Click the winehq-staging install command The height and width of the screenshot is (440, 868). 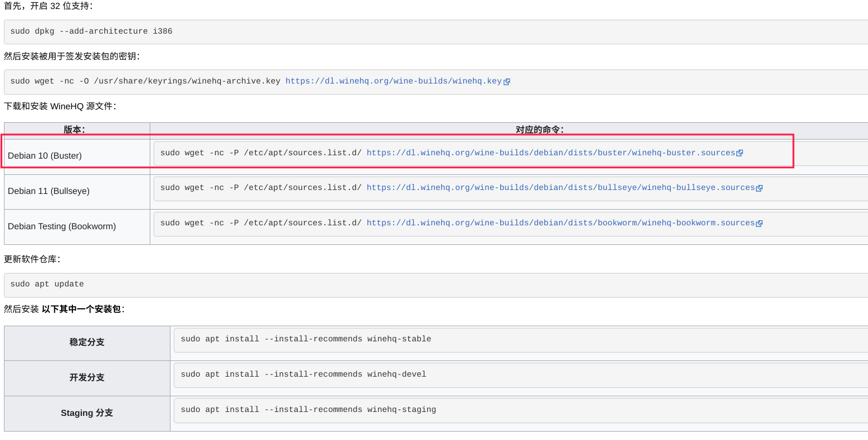click(x=308, y=410)
